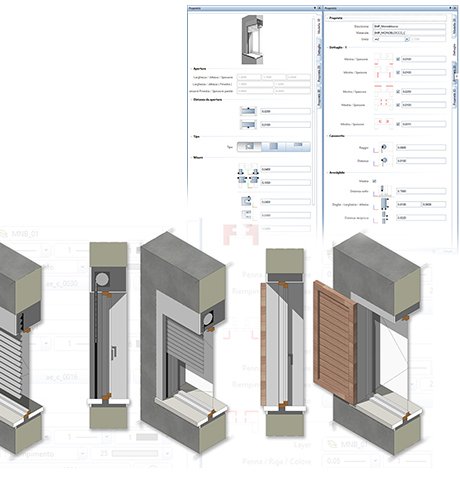Click the bottom distance-from-opening diagram icon
The height and width of the screenshot is (490, 460).
(x=248, y=125)
